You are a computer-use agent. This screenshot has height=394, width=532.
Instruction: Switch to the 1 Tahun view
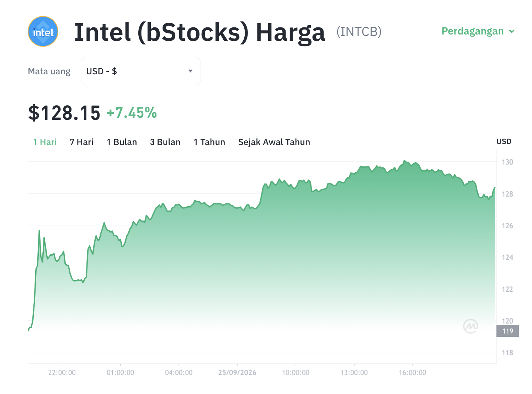(x=209, y=142)
